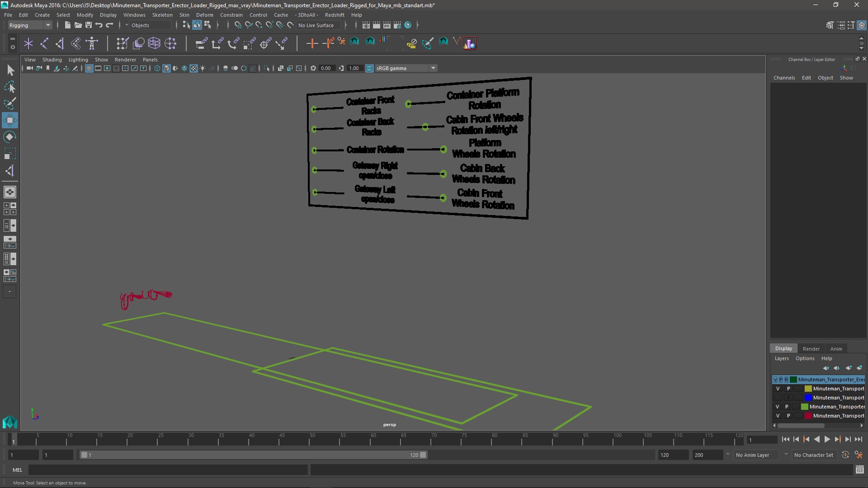Open the Skin menu item
The width and height of the screenshot is (868, 488).
coord(184,14)
